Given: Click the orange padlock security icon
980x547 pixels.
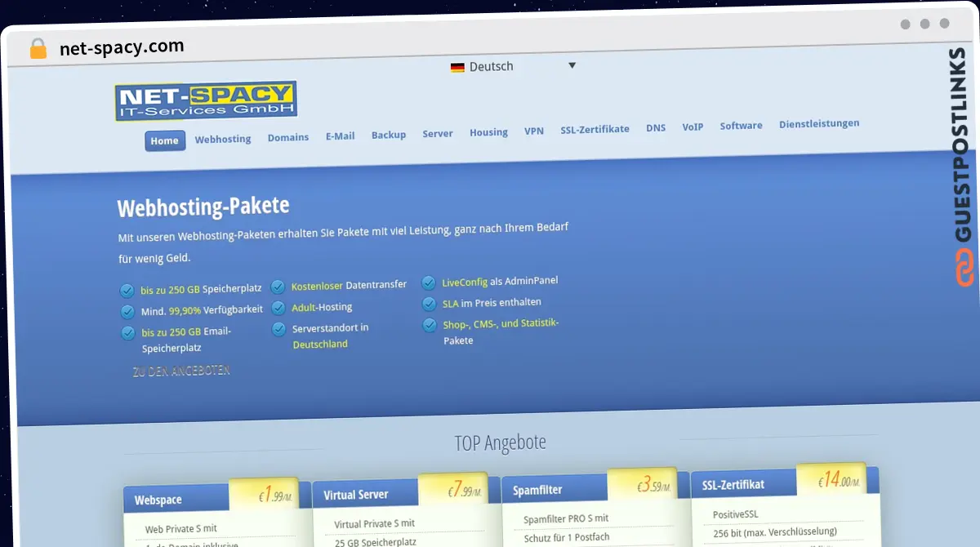Looking at the screenshot, I should [x=38, y=49].
